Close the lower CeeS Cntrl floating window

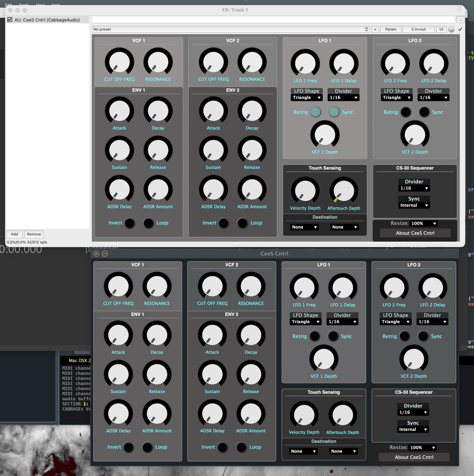[96, 253]
